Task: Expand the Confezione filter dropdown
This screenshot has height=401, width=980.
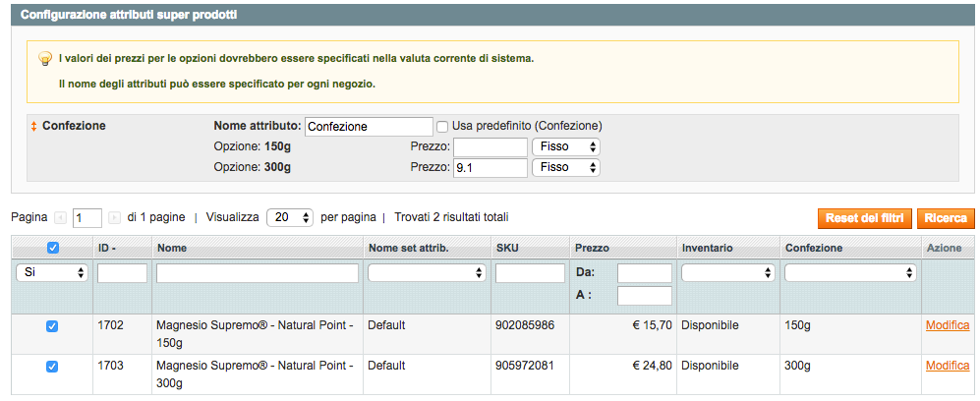Action: click(850, 273)
